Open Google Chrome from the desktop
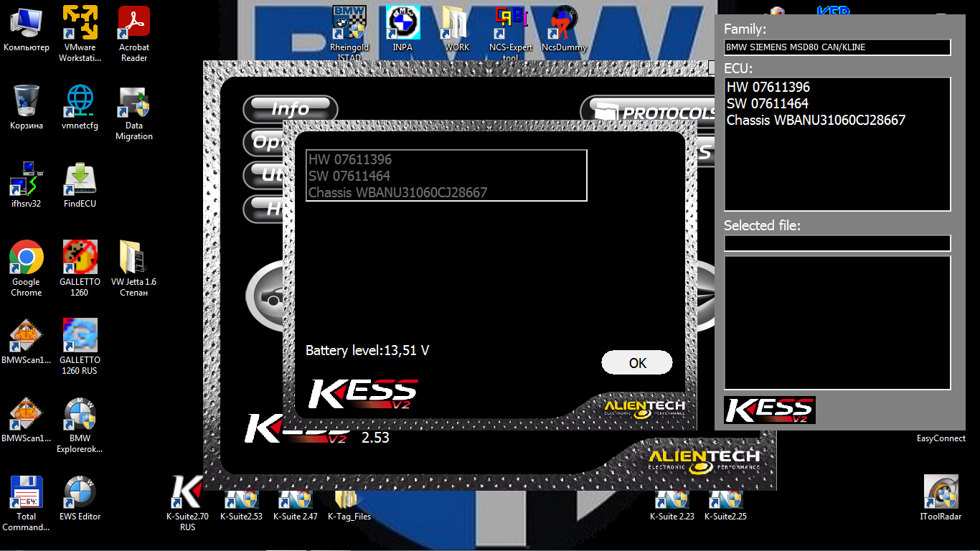This screenshot has height=551, width=980. point(27,259)
